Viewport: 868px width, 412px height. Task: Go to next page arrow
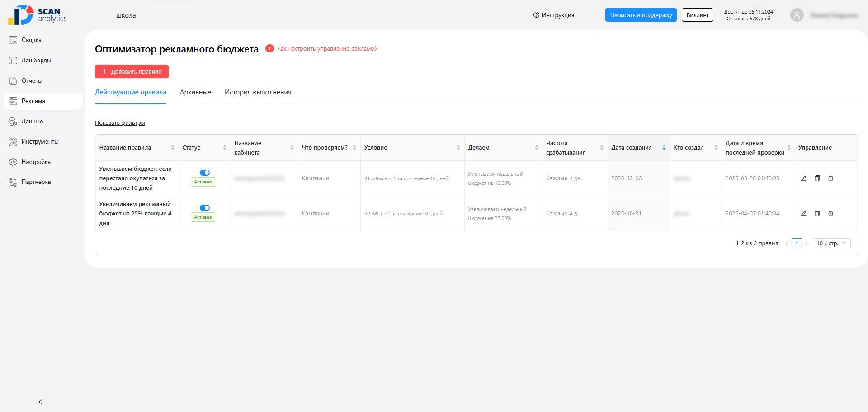pos(807,243)
